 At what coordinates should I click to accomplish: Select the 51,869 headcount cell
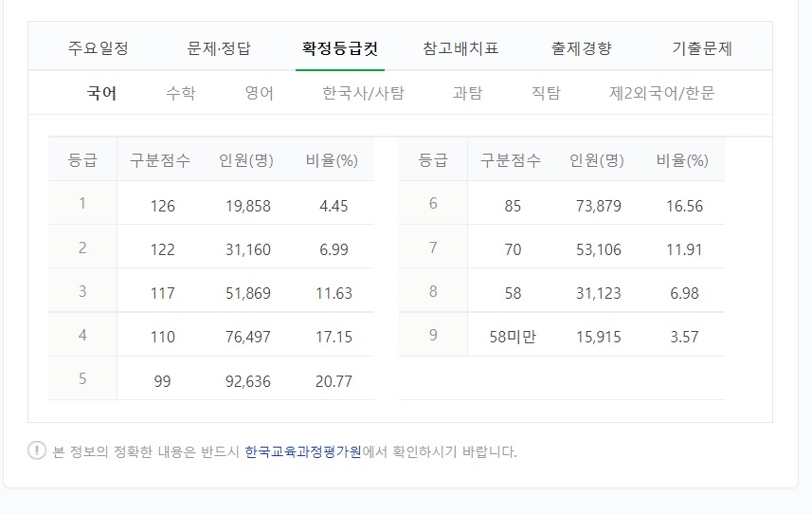tap(248, 293)
